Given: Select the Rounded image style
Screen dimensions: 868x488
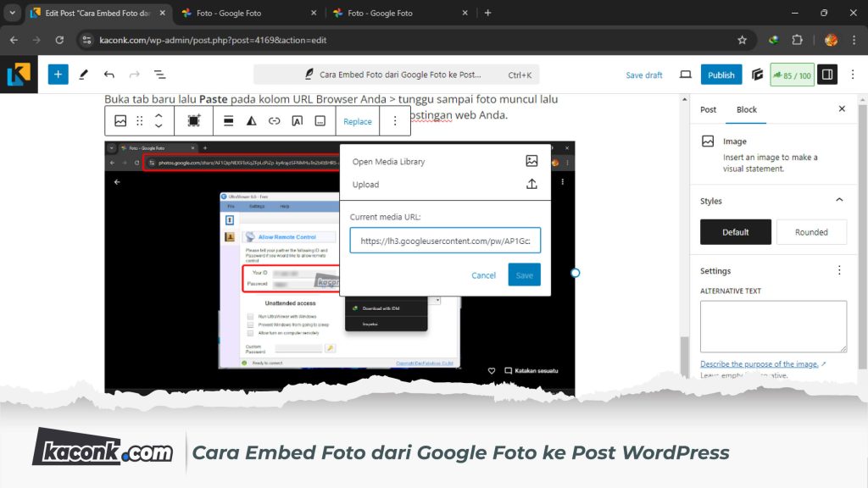Looking at the screenshot, I should click(811, 232).
